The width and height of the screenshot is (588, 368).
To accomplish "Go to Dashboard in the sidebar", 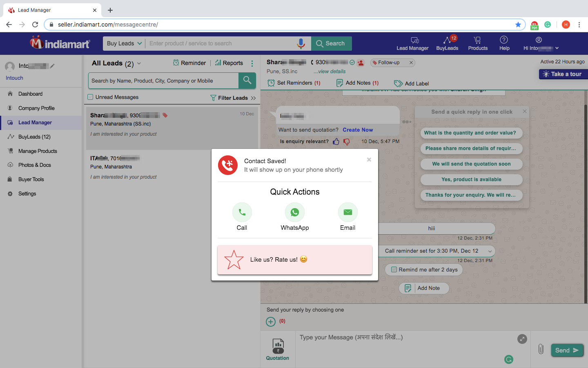I will tap(30, 94).
